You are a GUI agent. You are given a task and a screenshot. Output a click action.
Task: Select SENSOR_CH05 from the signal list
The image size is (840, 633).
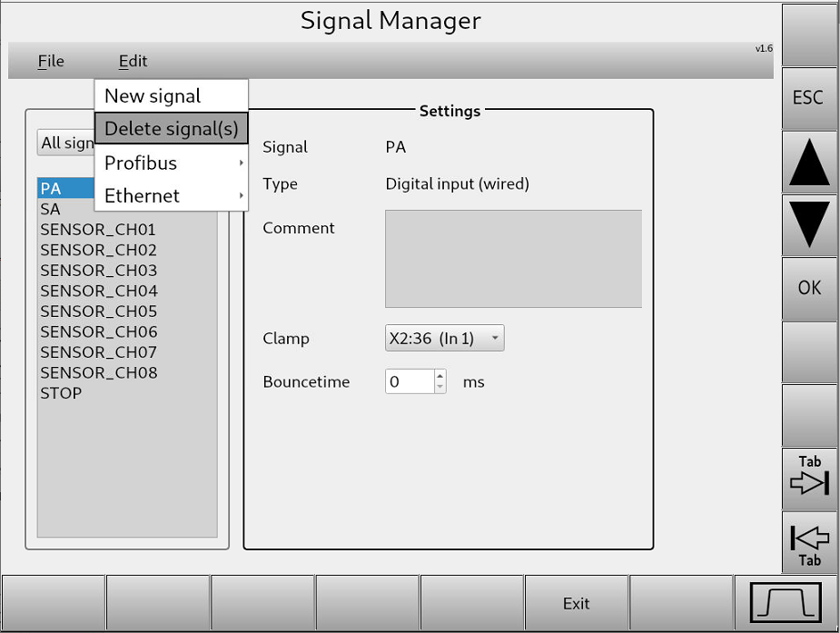click(98, 311)
